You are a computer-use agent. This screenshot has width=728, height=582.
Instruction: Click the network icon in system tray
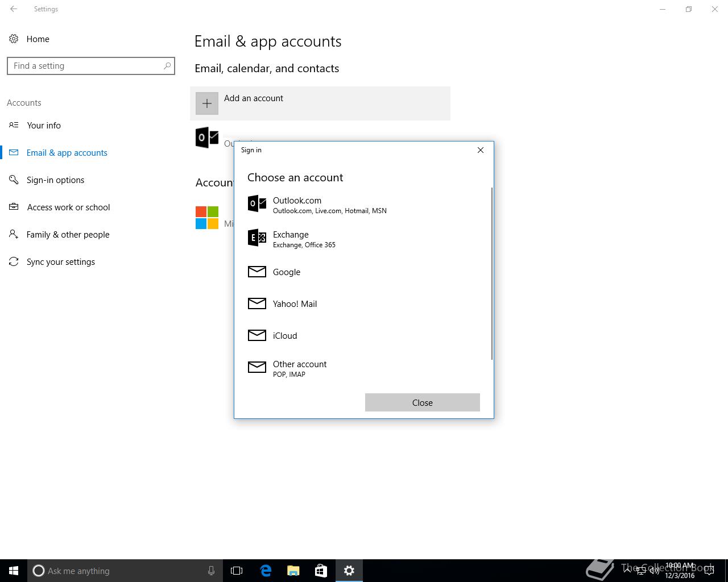click(641, 571)
